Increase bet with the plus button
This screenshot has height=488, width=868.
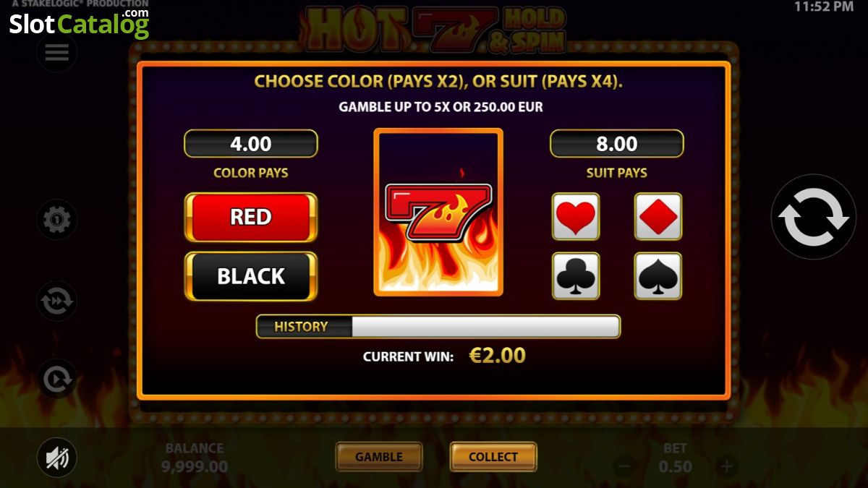pos(726,466)
